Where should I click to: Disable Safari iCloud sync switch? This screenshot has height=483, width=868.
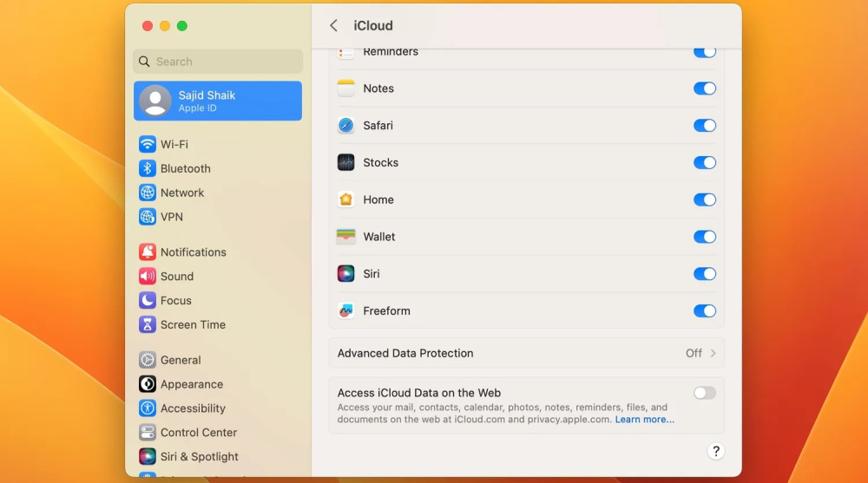tap(705, 126)
